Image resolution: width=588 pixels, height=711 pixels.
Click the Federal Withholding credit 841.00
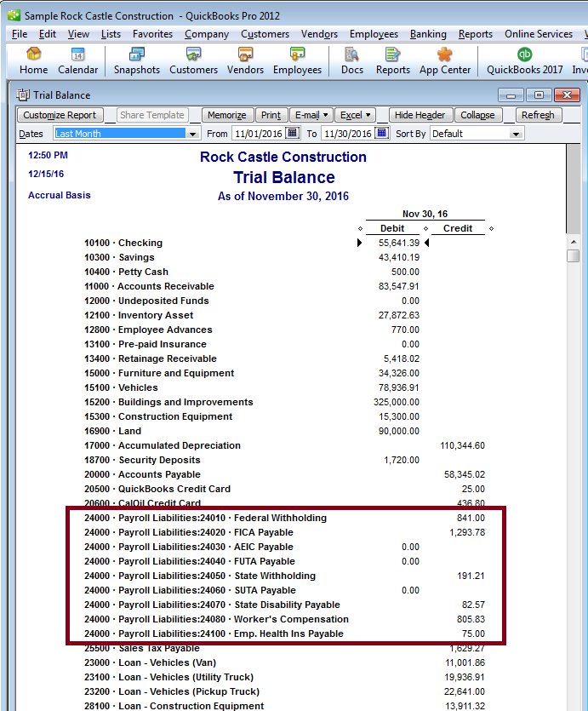tap(471, 518)
